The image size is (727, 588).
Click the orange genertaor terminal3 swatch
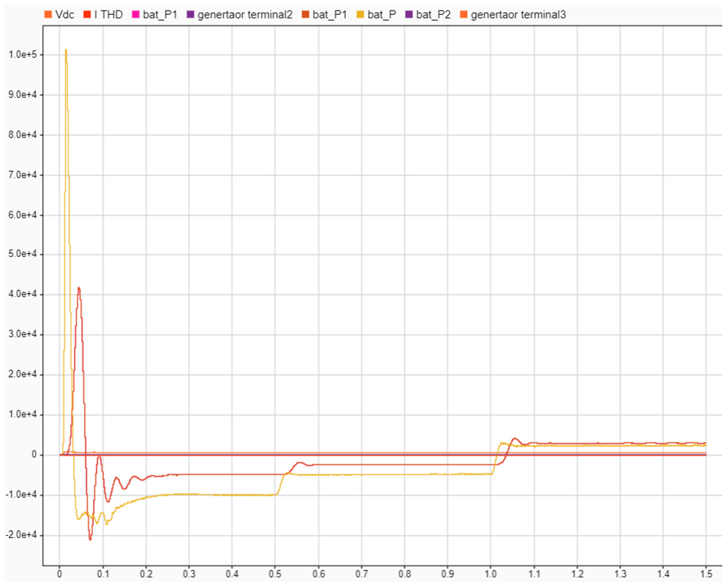coord(464,15)
